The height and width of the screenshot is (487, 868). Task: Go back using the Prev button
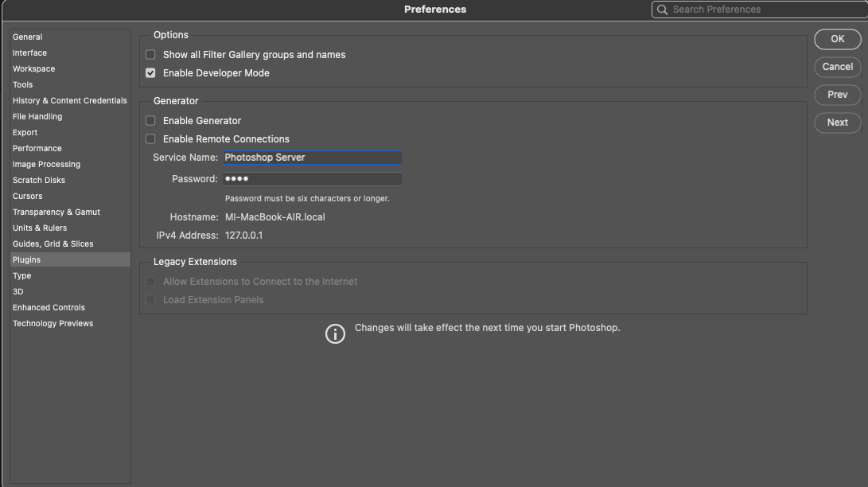point(837,95)
